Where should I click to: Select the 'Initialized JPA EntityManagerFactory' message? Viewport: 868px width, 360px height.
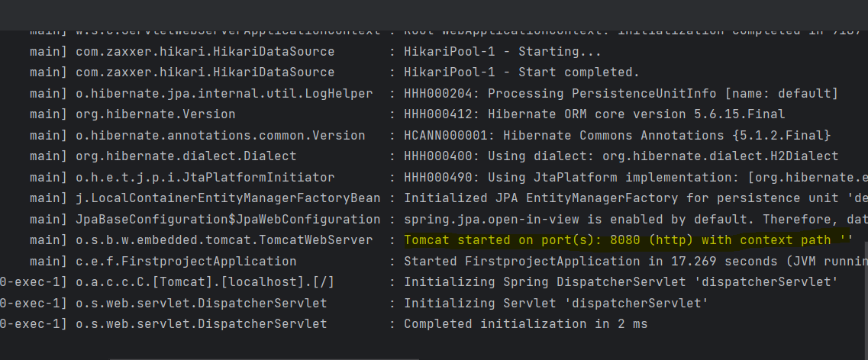[636, 198]
